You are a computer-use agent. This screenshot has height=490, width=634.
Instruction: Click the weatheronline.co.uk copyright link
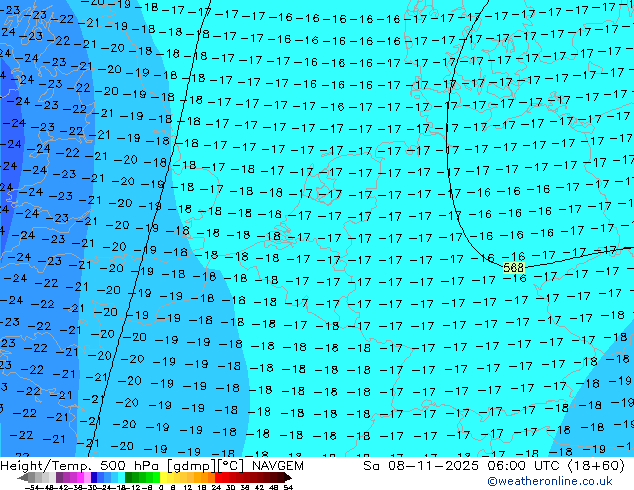pos(550,481)
